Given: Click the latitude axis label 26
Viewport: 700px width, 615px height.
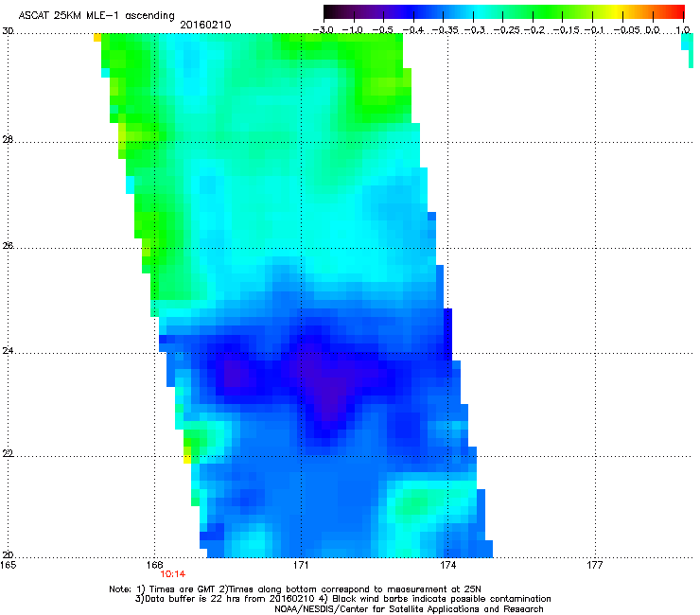Looking at the screenshot, I should pyautogui.click(x=8, y=246).
